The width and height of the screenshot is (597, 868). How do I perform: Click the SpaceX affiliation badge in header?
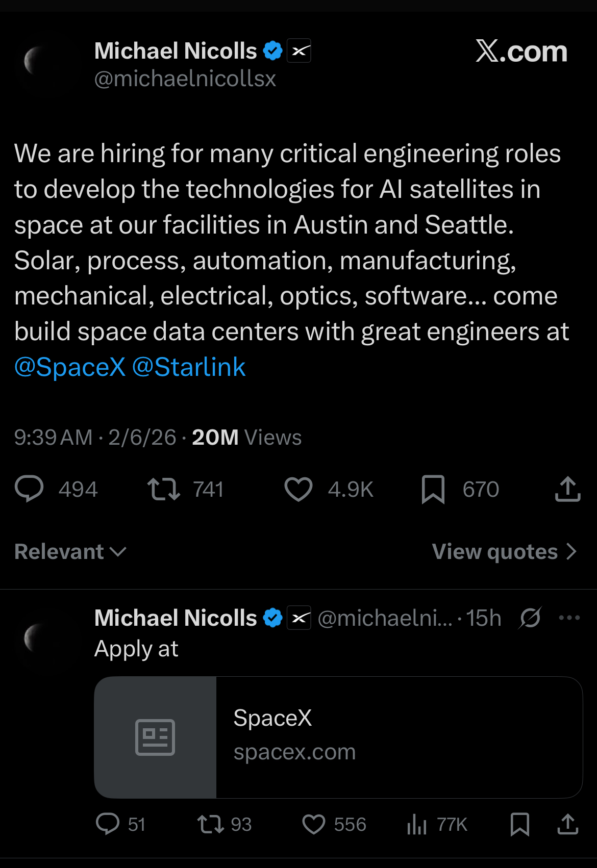click(299, 51)
